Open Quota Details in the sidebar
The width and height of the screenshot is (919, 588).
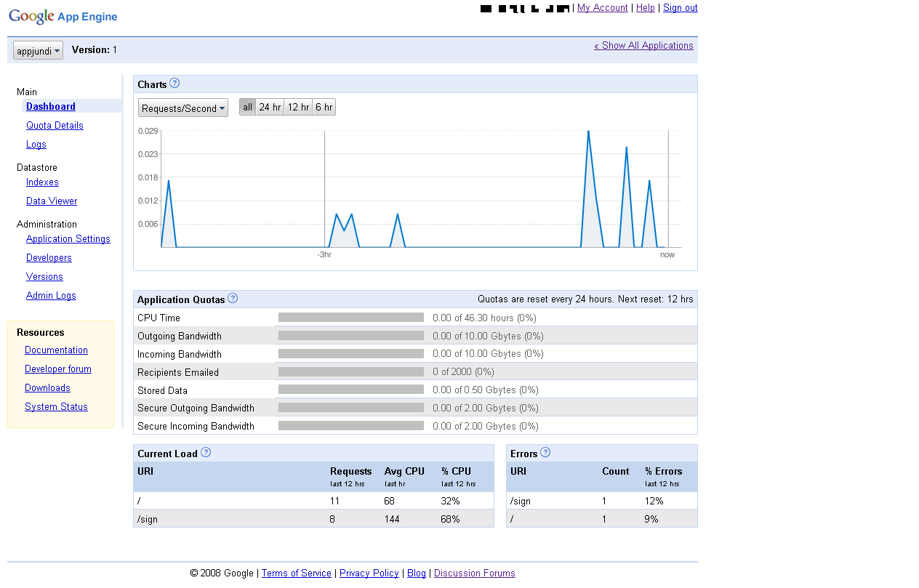click(x=55, y=126)
